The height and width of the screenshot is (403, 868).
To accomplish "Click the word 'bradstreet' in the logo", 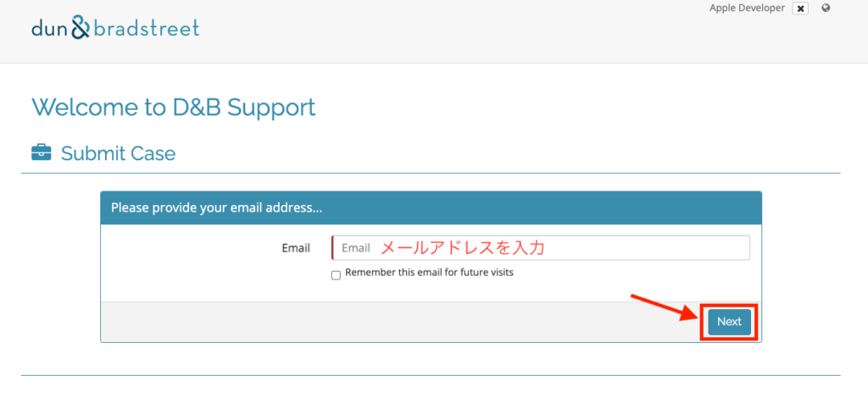I will [x=146, y=28].
